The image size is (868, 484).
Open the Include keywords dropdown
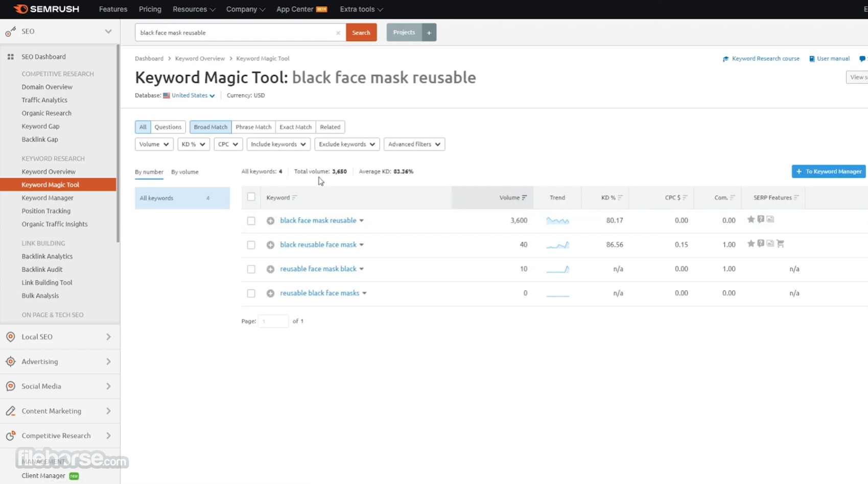click(x=278, y=144)
